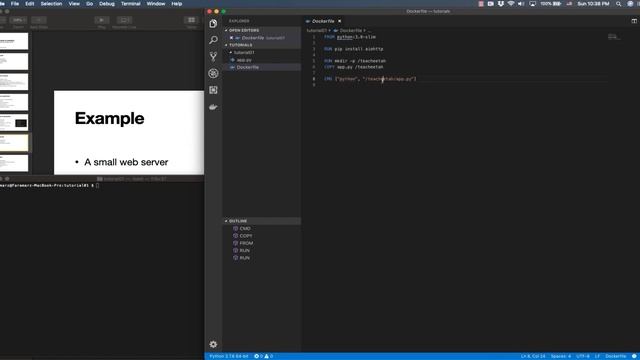
Task: Click the Dockerfile language mode in status bar
Action: pyautogui.click(x=616, y=356)
